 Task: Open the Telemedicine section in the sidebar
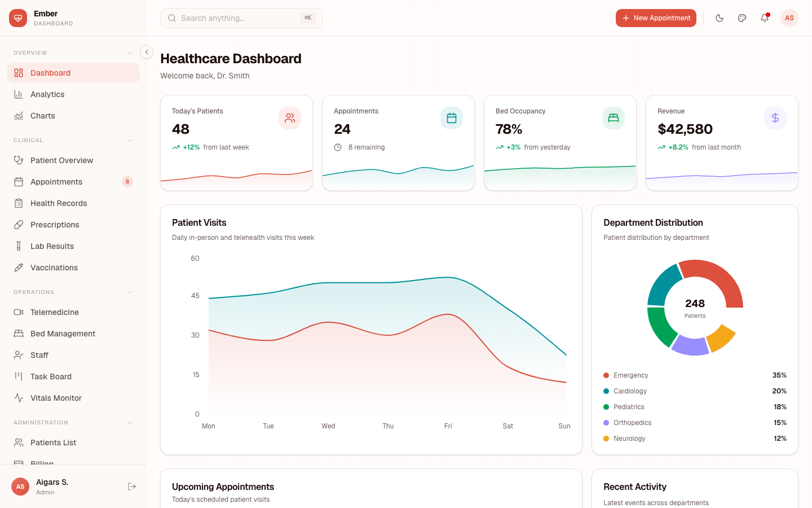pos(53,312)
